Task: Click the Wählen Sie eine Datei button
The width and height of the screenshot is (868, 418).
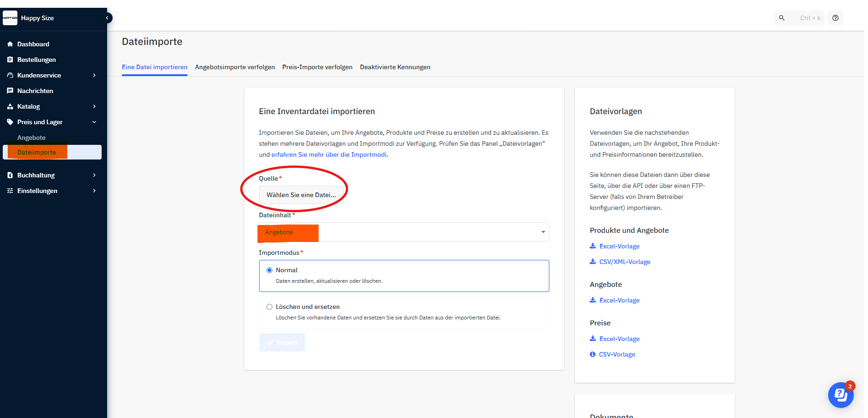Action: coord(301,195)
